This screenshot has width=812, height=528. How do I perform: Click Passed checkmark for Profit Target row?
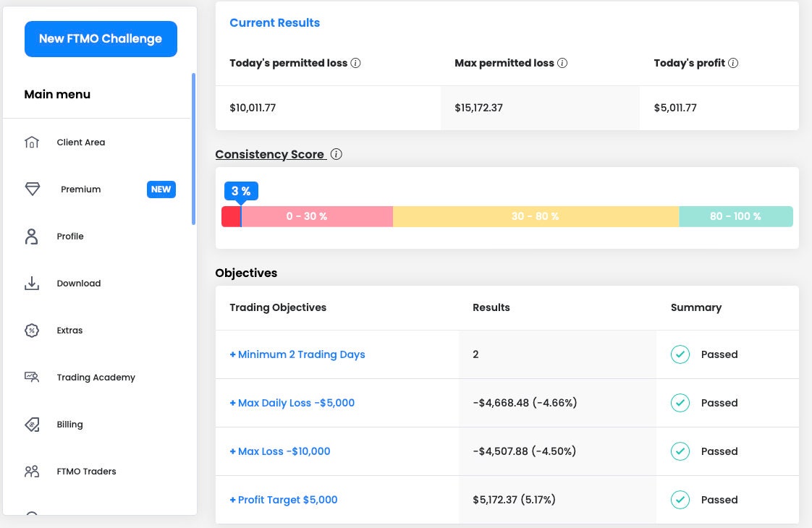click(x=680, y=500)
